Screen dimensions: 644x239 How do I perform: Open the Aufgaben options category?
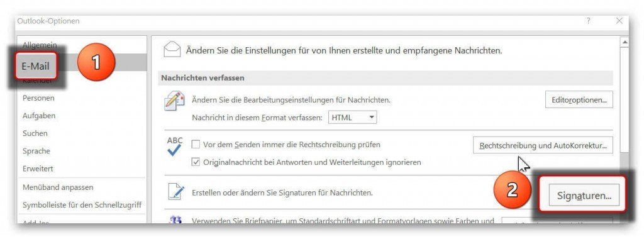[39, 115]
